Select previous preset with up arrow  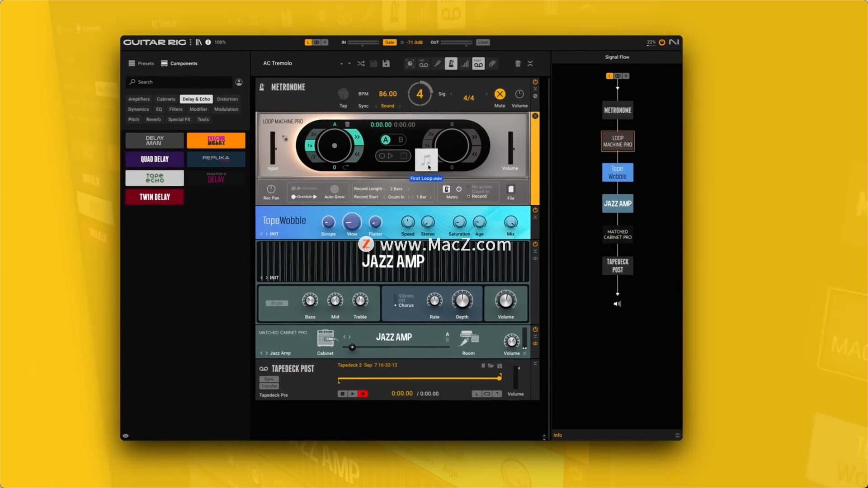(341, 64)
